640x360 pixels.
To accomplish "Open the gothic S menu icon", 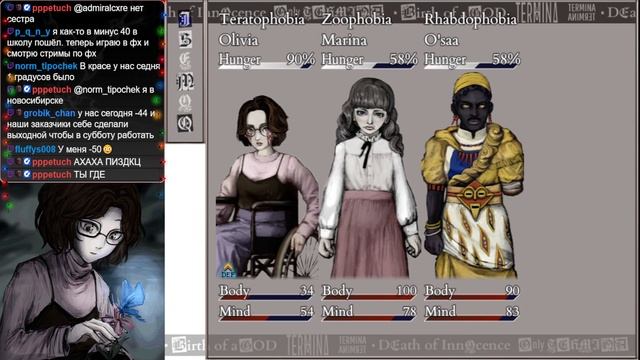I will pos(185,40).
